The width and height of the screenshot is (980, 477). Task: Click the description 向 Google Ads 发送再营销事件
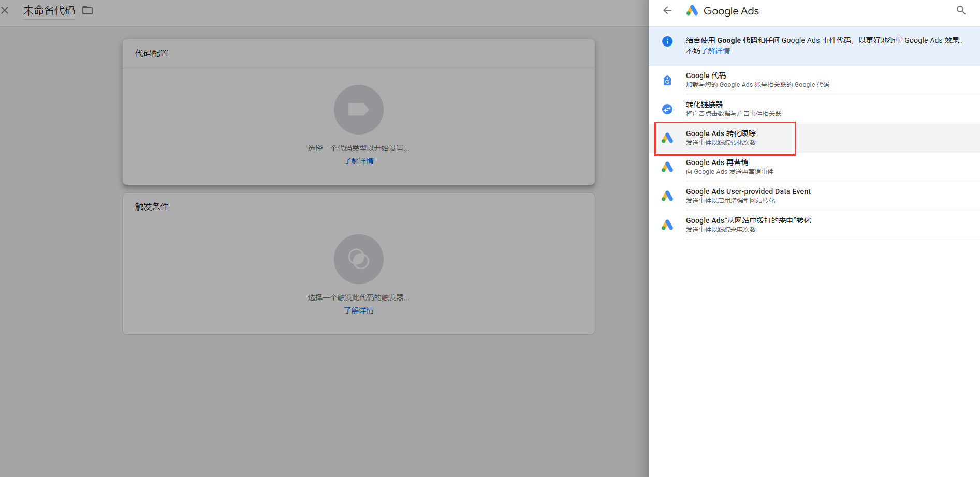[730, 172]
